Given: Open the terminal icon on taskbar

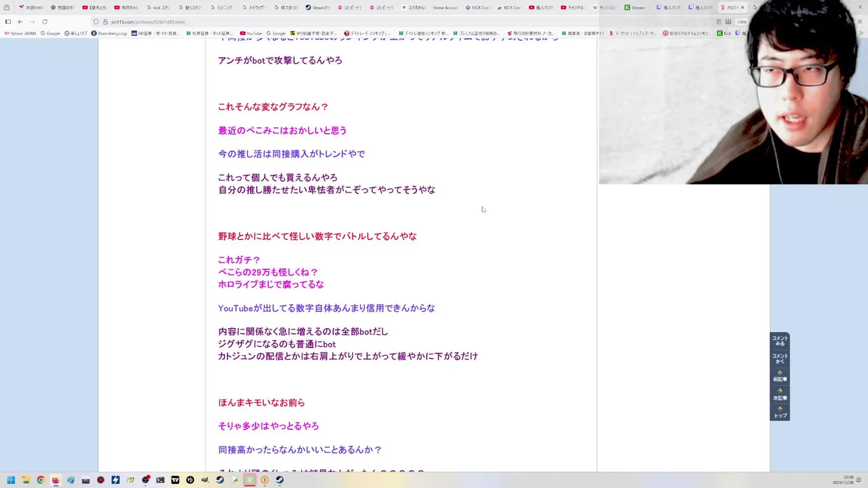Looking at the screenshot, I should (x=160, y=480).
